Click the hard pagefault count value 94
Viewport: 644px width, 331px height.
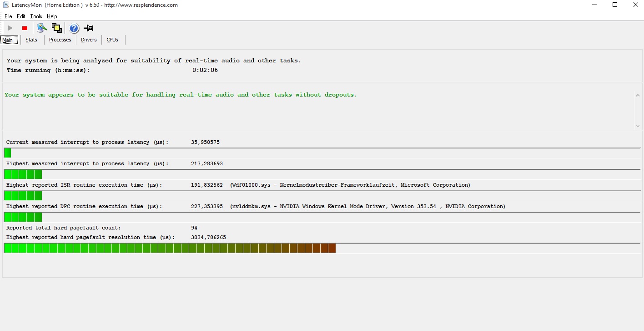click(x=194, y=228)
